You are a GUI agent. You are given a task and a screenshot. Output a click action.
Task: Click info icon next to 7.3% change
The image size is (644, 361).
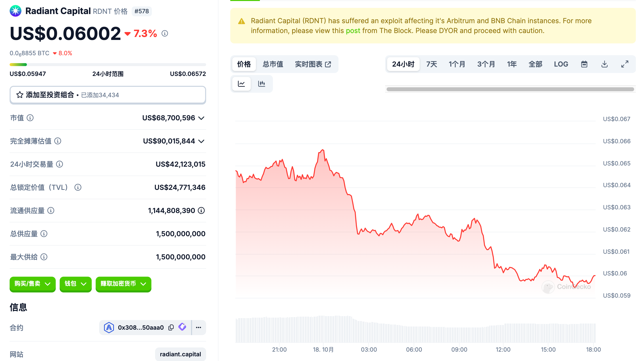tap(164, 34)
